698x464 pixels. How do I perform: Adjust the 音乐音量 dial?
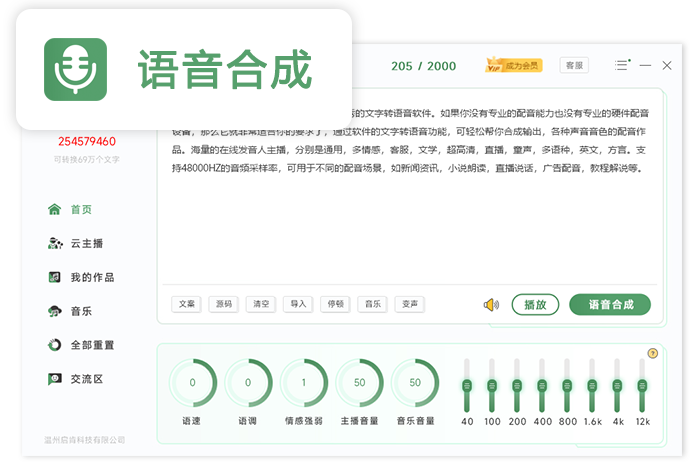415,383
